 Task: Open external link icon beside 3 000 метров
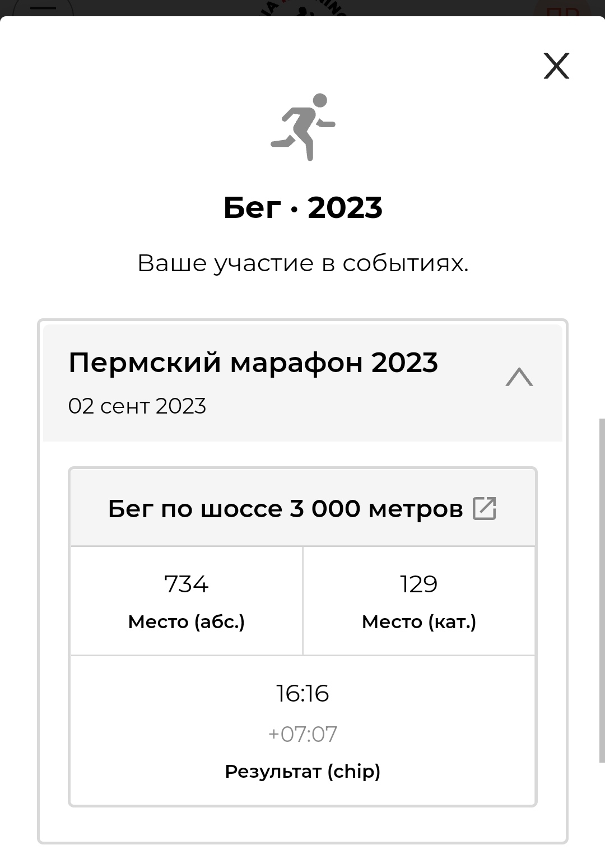[x=485, y=509]
